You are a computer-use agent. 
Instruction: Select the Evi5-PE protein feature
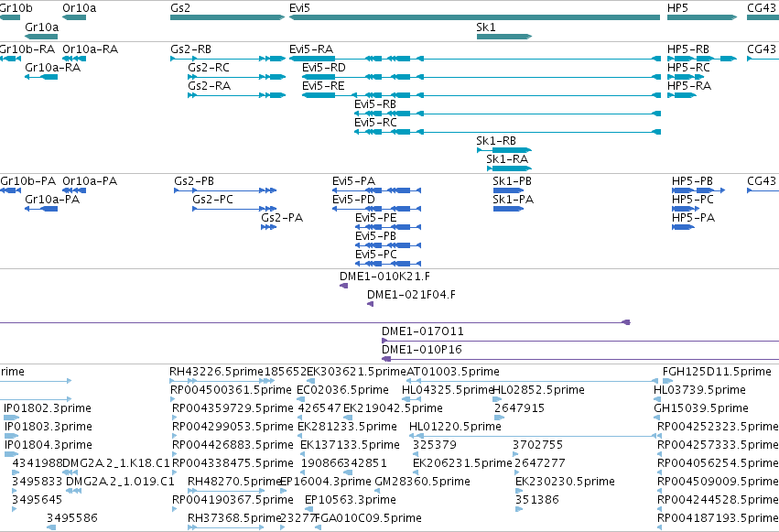[x=388, y=227]
